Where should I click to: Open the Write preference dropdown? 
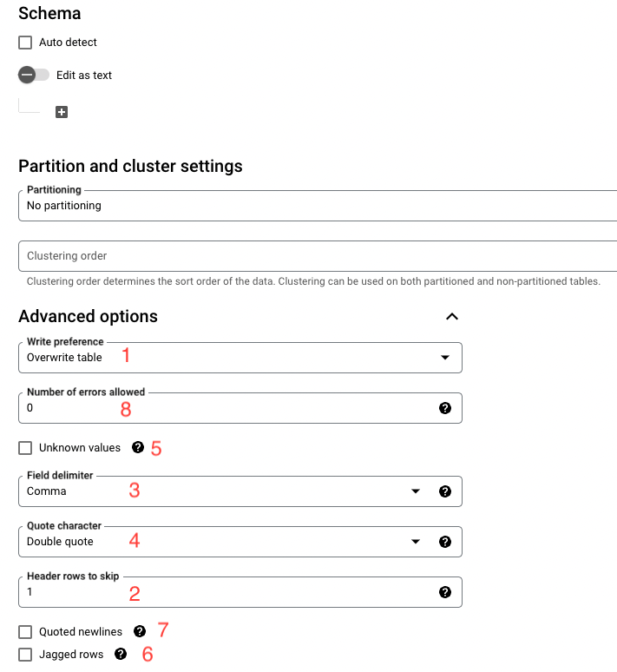pyautogui.click(x=240, y=358)
